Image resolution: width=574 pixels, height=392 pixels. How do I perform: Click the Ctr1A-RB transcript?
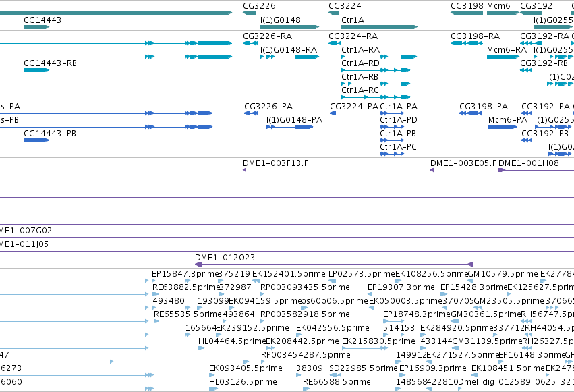point(376,84)
